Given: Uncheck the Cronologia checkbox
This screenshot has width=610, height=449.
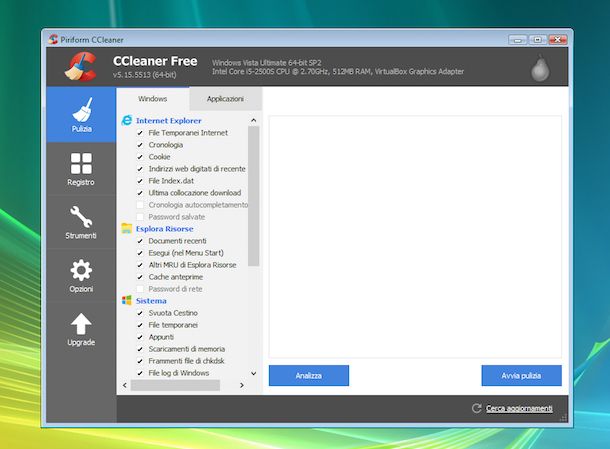Looking at the screenshot, I should pyautogui.click(x=140, y=145).
